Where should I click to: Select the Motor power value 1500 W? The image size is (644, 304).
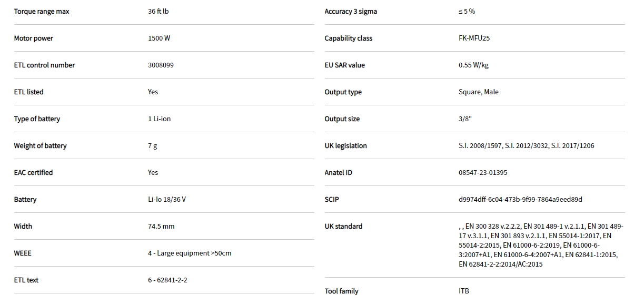(159, 38)
